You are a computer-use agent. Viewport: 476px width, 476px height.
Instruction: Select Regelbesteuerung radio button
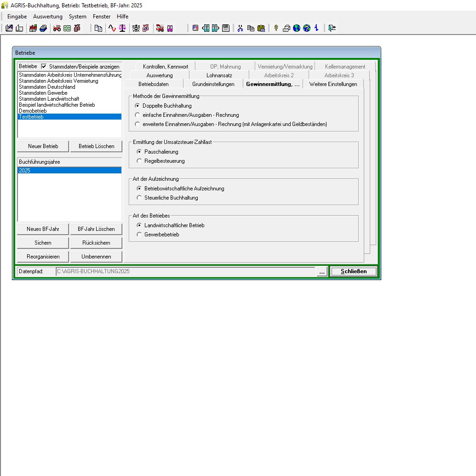pyautogui.click(x=139, y=161)
